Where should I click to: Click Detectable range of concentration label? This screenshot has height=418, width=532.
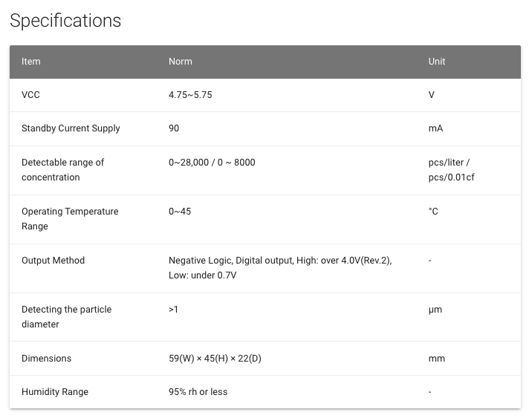[x=62, y=169]
